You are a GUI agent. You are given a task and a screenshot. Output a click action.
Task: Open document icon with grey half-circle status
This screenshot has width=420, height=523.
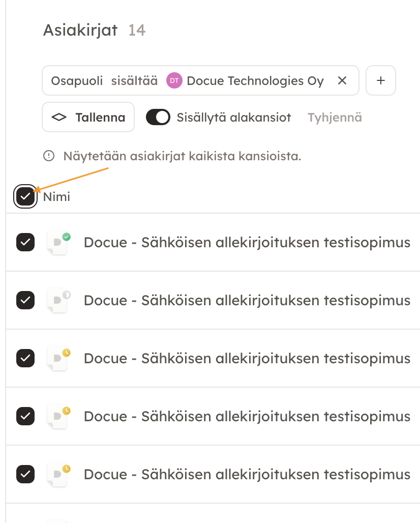pos(58,301)
